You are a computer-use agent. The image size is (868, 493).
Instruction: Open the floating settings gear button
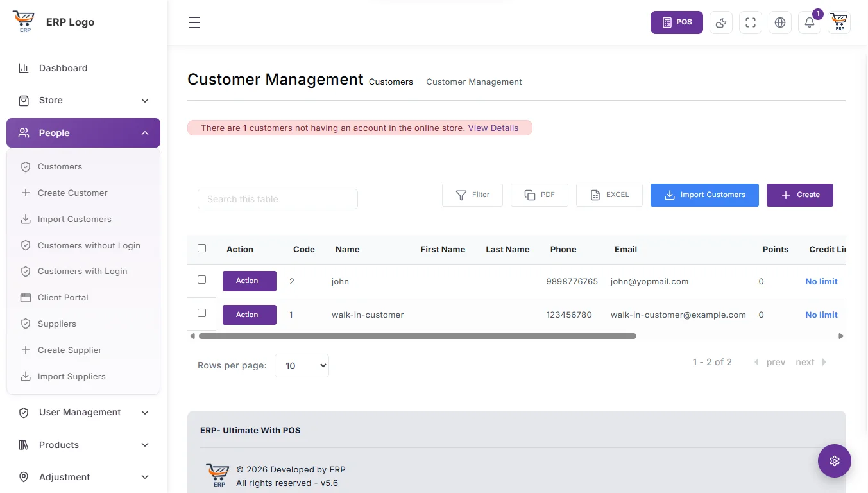pos(835,460)
